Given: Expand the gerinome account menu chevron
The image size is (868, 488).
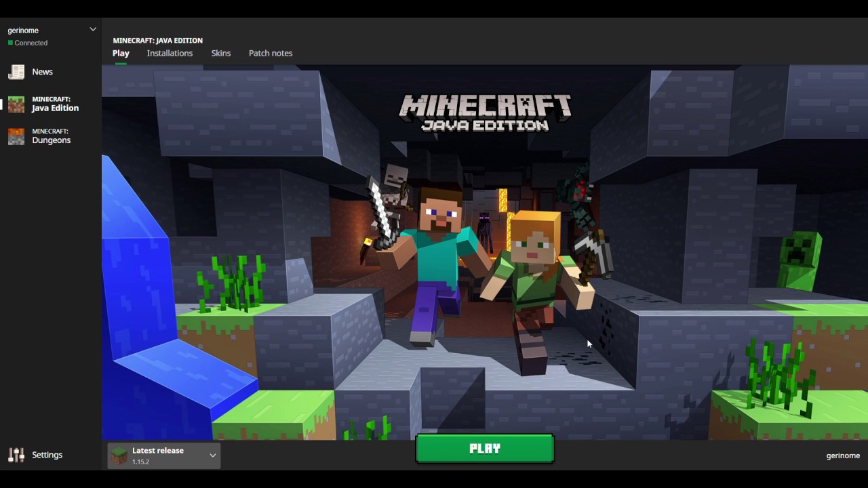Looking at the screenshot, I should pyautogui.click(x=93, y=29).
